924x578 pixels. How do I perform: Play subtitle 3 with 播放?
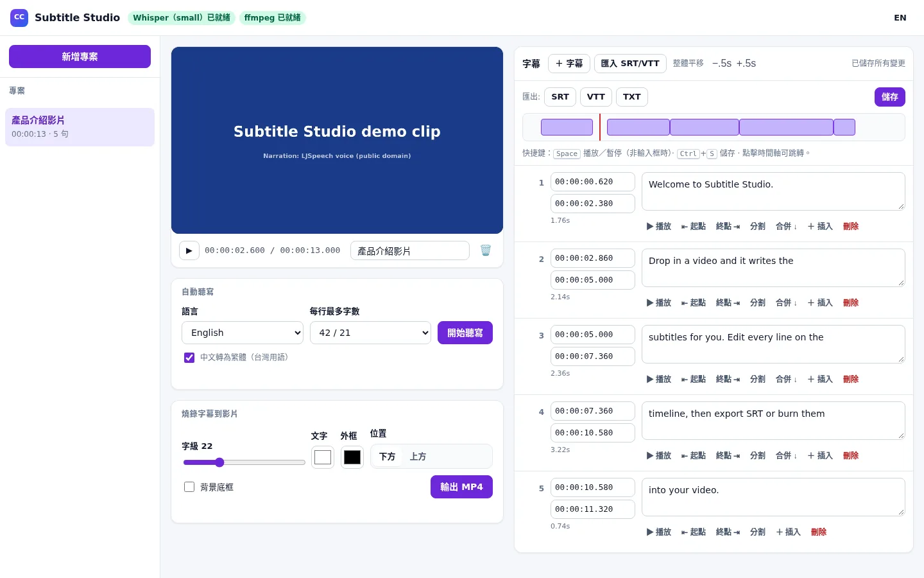pyautogui.click(x=659, y=379)
